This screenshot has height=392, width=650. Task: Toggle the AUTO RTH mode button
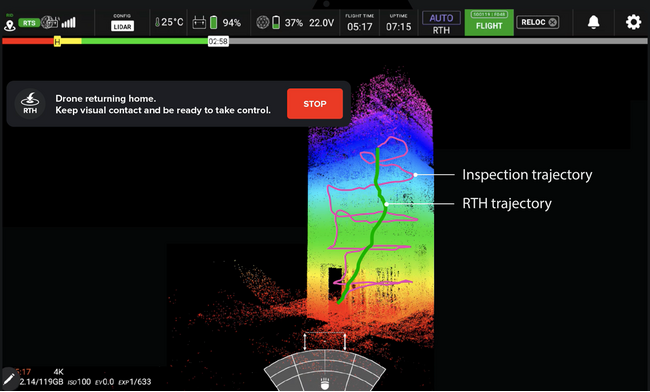[x=441, y=23]
